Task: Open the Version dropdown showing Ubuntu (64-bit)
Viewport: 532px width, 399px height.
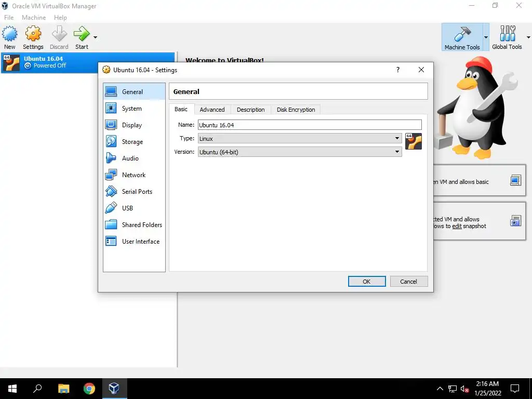Action: [x=300, y=152]
